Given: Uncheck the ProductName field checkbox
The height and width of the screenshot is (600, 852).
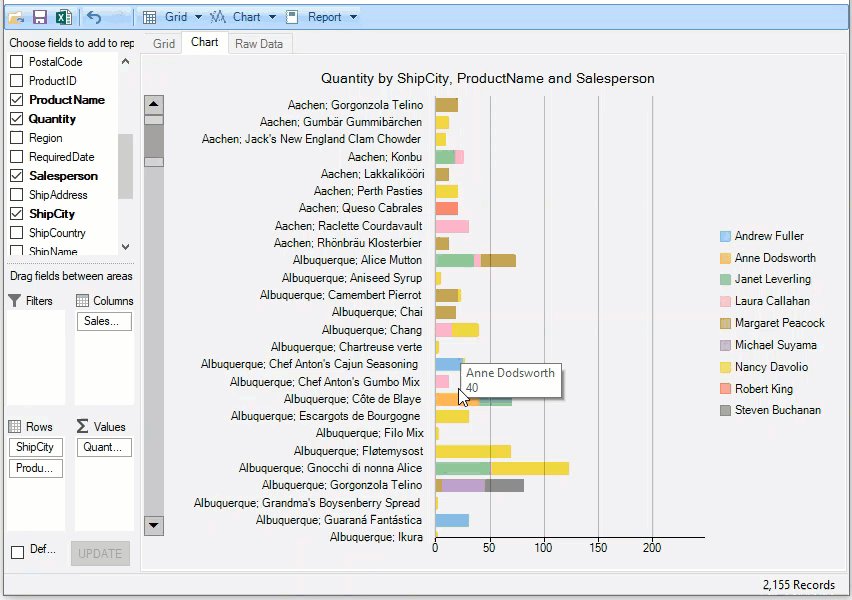Looking at the screenshot, I should coord(16,100).
